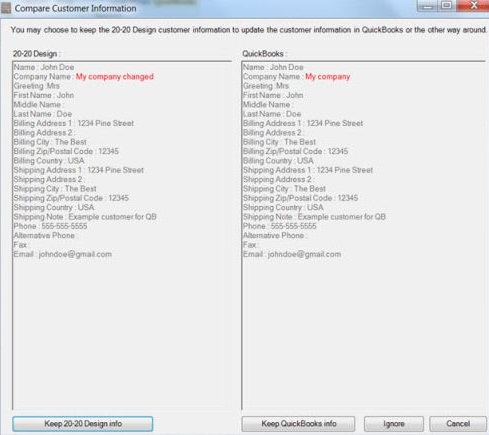Maximize the Compare Customer Information window
The width and height of the screenshot is (489, 435).
coord(446,6)
